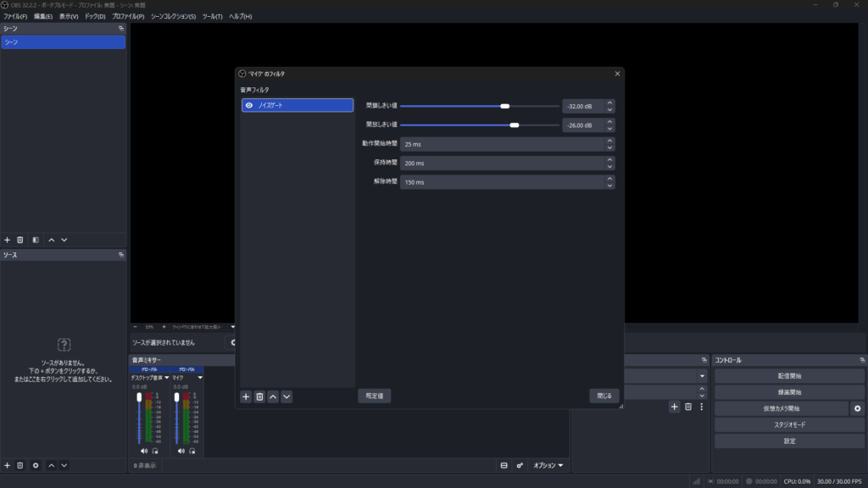Image resolution: width=868 pixels, height=488 pixels.
Task: Click 既定値 defaults button
Action: click(x=374, y=396)
